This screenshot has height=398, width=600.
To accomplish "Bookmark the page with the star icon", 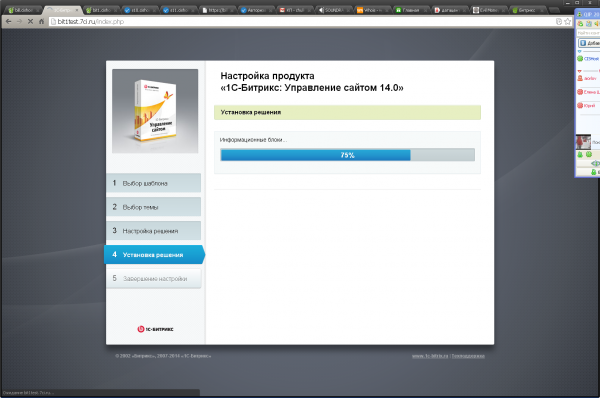I will tap(567, 21).
